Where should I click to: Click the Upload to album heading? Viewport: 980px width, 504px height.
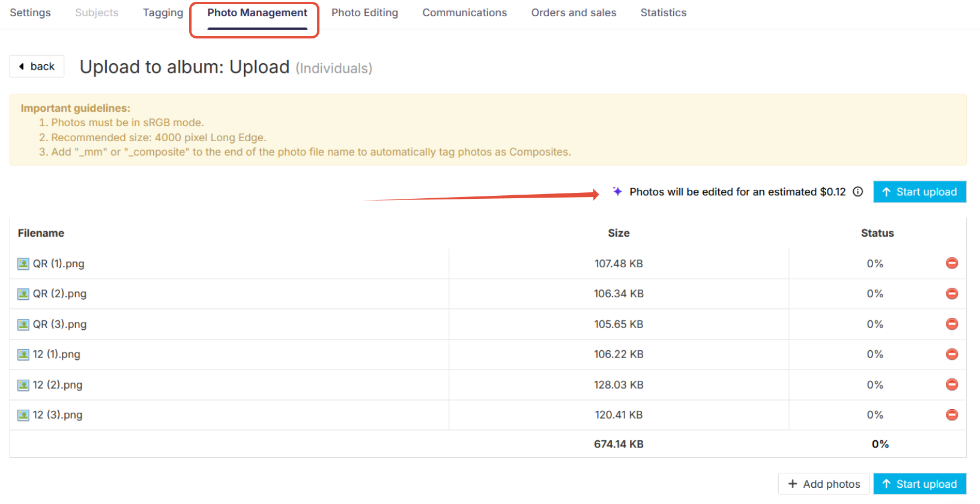click(x=185, y=67)
